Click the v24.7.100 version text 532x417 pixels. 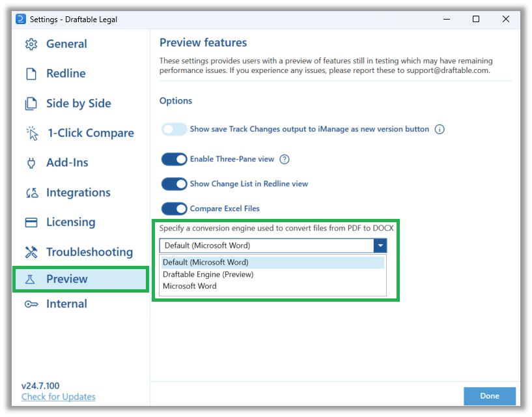(40, 386)
